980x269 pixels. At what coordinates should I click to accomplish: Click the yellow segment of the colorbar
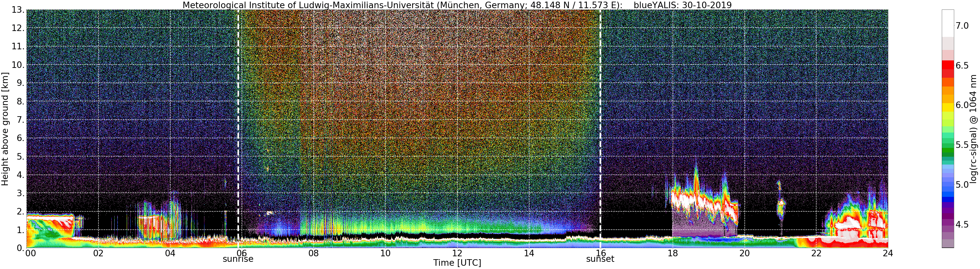(948, 107)
